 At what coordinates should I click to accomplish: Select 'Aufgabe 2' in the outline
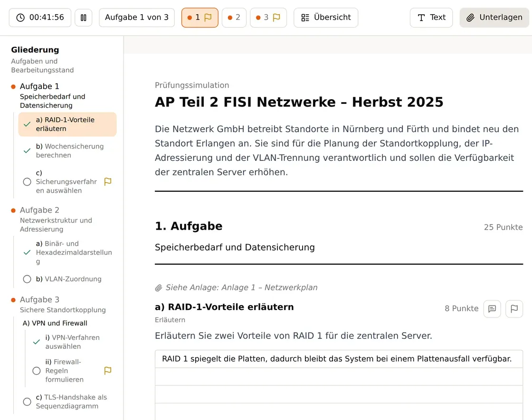[x=39, y=210]
